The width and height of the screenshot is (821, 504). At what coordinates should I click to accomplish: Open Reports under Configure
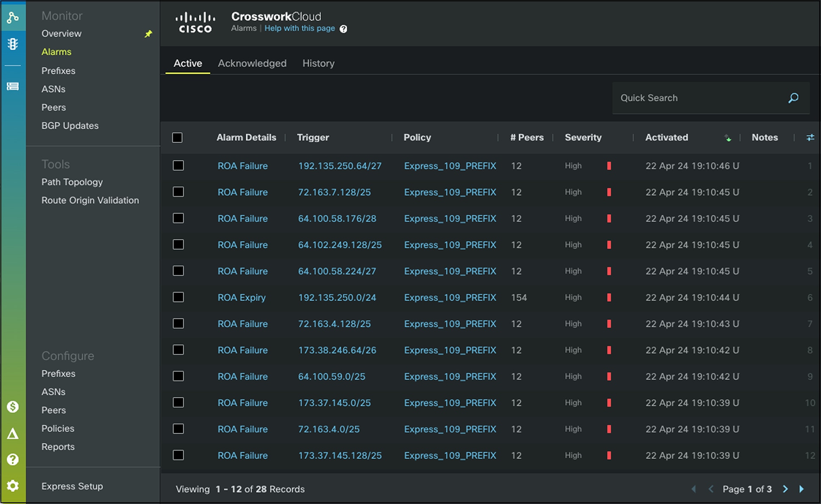click(x=58, y=447)
